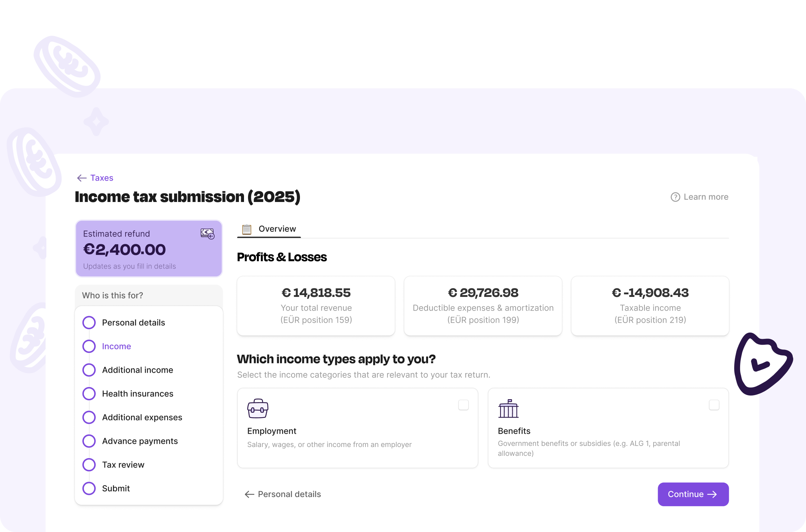This screenshot has width=806, height=532.
Task: Select the Income step circle
Action: tap(89, 346)
